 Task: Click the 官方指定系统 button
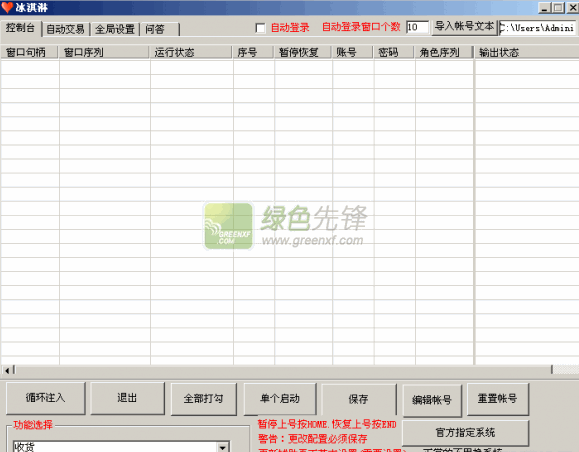click(x=465, y=432)
